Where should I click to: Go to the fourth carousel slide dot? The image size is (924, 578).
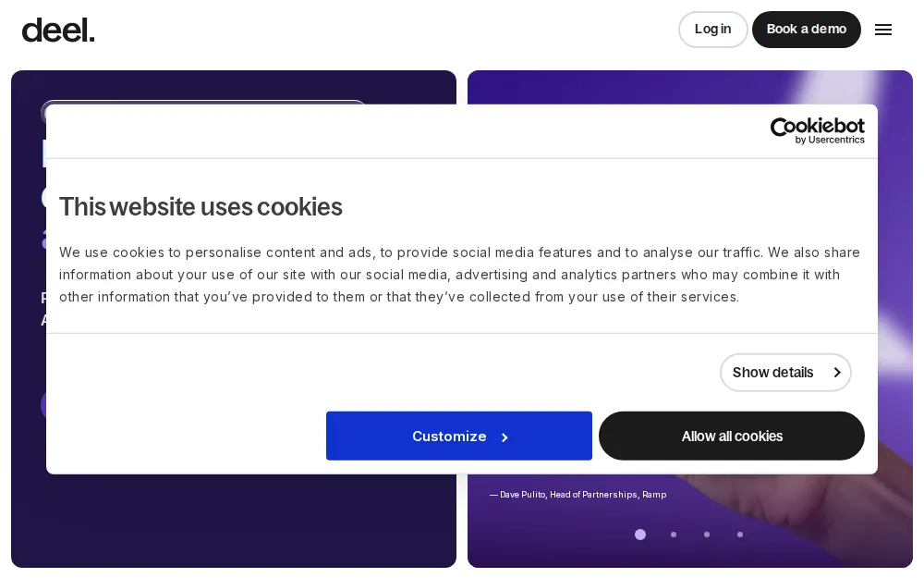tap(740, 535)
